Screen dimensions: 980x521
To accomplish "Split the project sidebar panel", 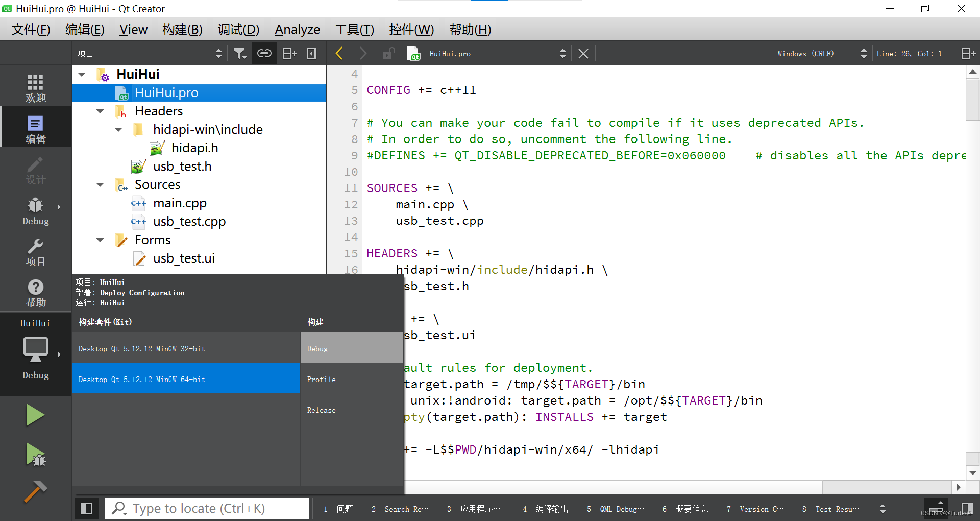I will 289,53.
